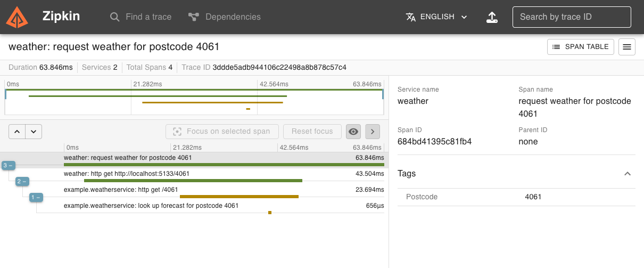644x268 pixels.
Task: Click the Total Spans 4 label
Action: (149, 68)
